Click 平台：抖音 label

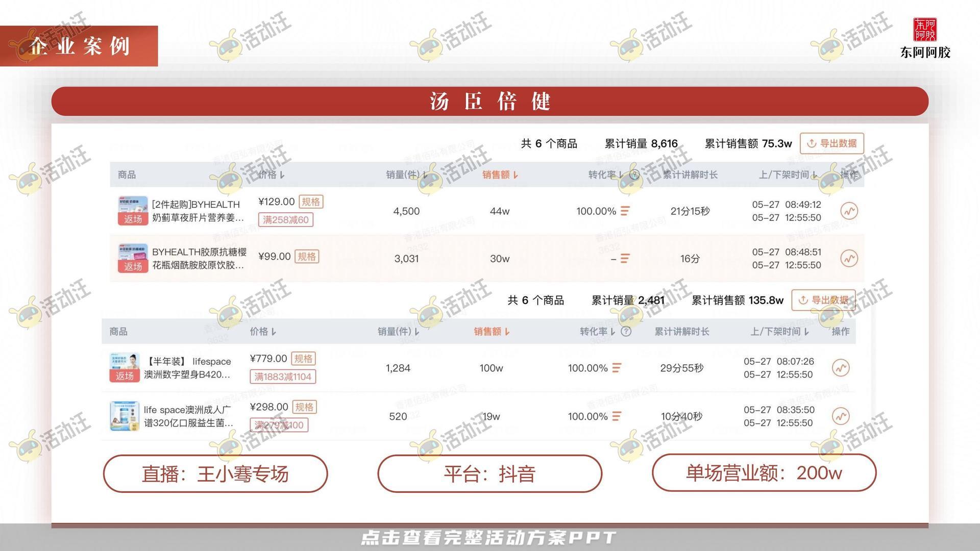[490, 474]
